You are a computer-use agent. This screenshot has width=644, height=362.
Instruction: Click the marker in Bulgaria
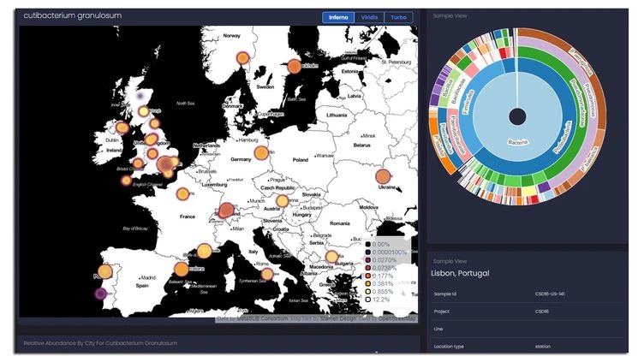[331, 257]
